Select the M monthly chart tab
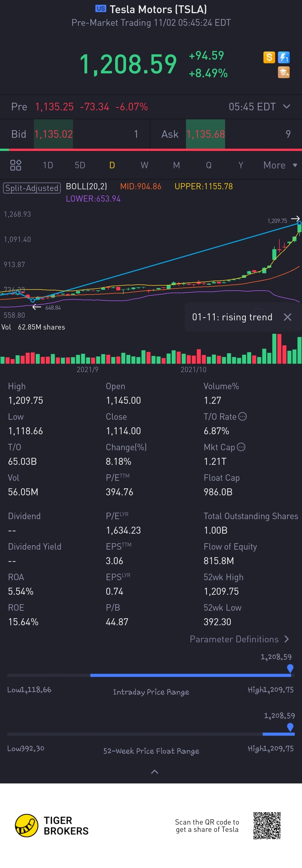Screen dimensions: 302x868 pos(176,165)
